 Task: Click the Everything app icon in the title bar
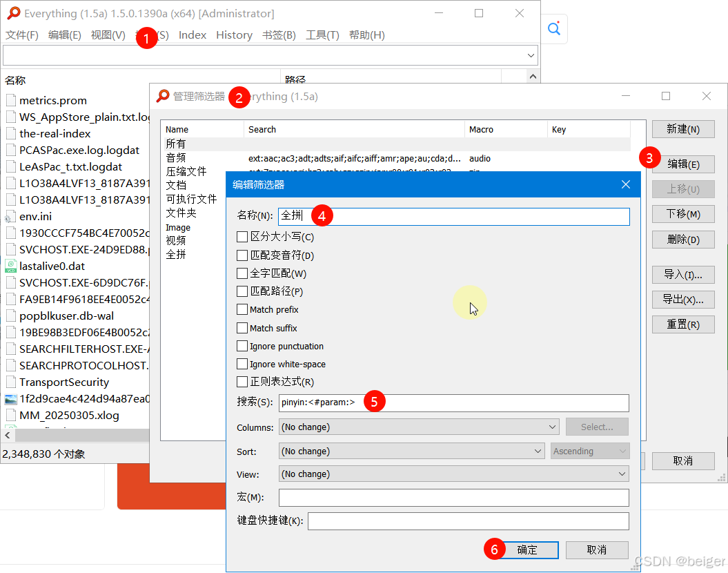tap(14, 13)
